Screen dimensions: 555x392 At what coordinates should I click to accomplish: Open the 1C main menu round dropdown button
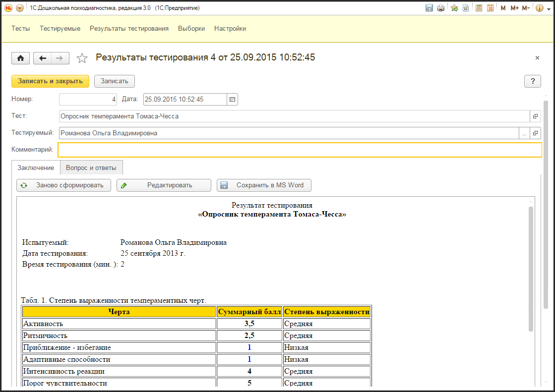point(19,8)
